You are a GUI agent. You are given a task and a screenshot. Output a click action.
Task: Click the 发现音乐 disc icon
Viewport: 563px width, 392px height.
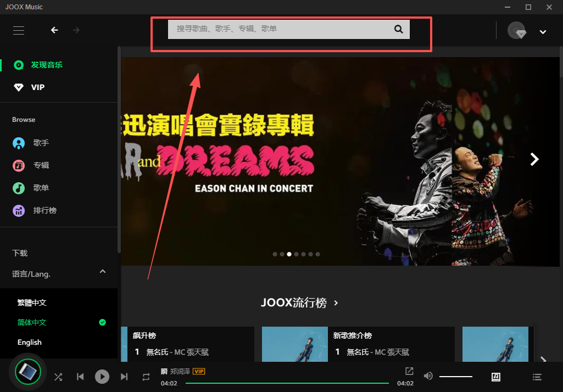click(x=19, y=65)
